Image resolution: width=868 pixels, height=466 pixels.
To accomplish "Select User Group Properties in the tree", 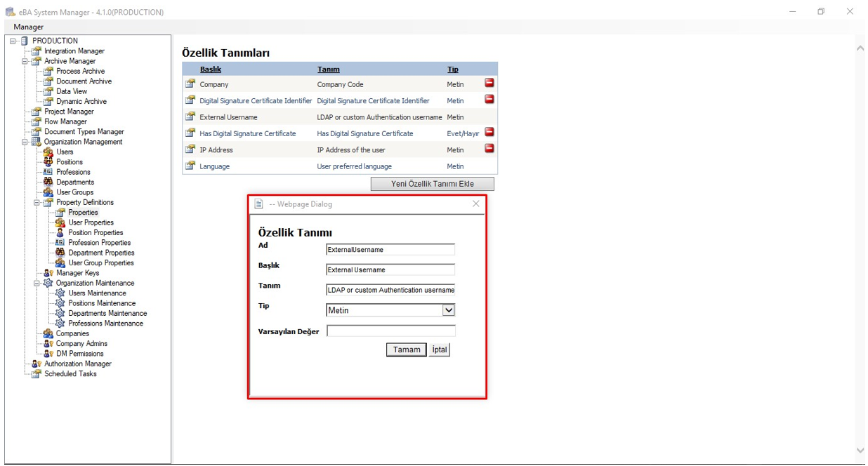I will [x=101, y=263].
